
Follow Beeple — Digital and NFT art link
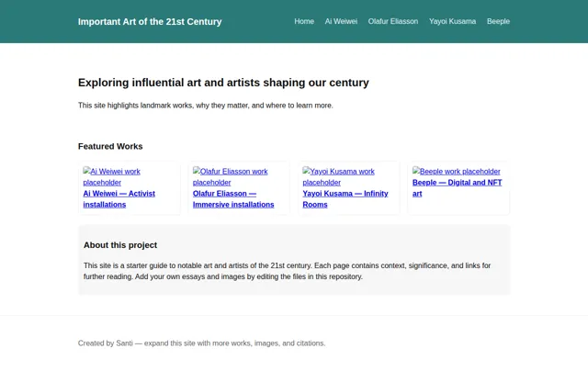[457, 187]
